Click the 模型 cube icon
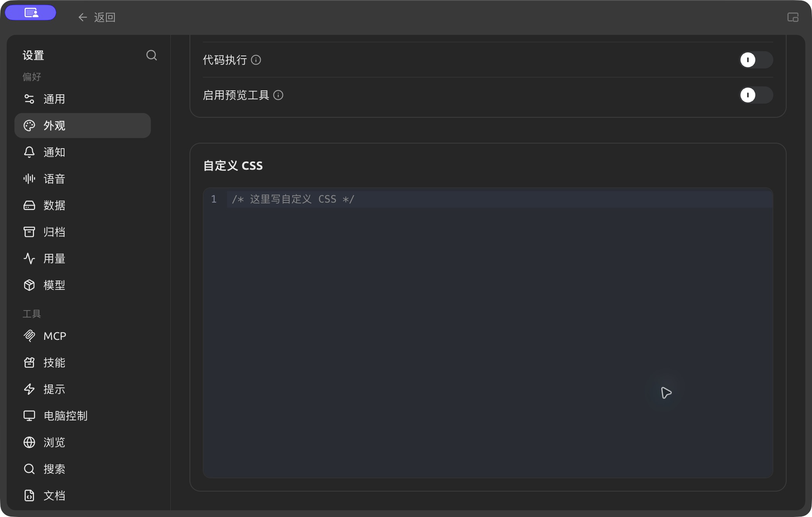The height and width of the screenshot is (517, 812). pyautogui.click(x=29, y=285)
